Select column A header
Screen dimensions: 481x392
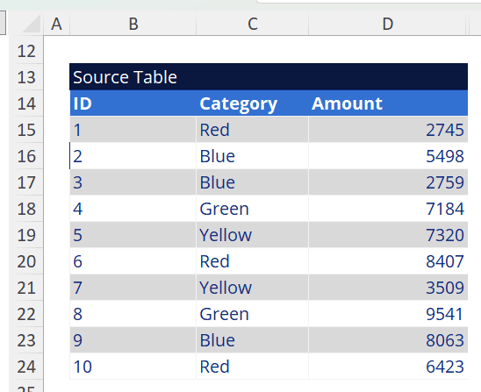coord(56,24)
